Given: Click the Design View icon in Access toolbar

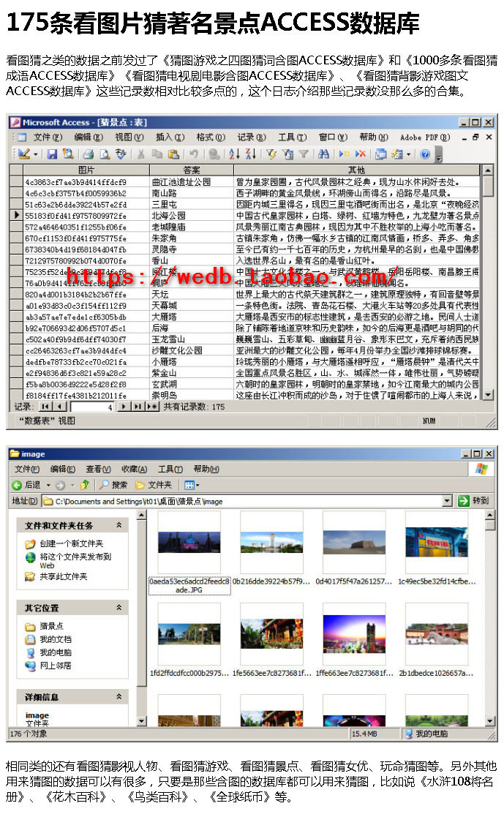Looking at the screenshot, I should [x=23, y=154].
